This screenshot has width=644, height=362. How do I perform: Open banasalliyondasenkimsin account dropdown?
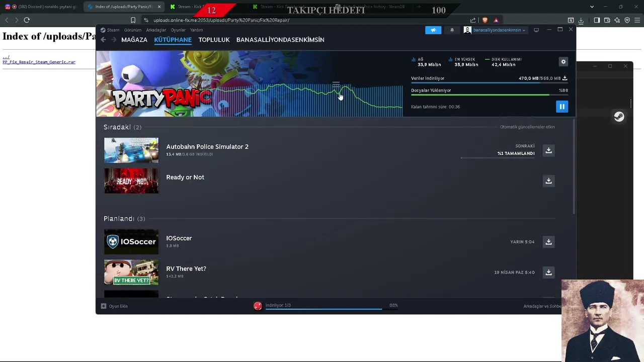tap(495, 30)
